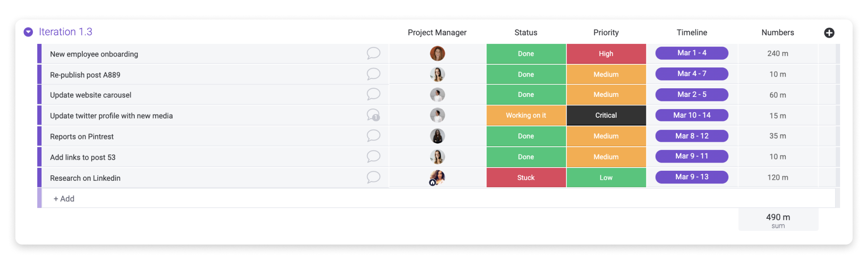Click the Mar 1 - 4 timeline pill
The height and width of the screenshot is (264, 868).
click(x=692, y=53)
